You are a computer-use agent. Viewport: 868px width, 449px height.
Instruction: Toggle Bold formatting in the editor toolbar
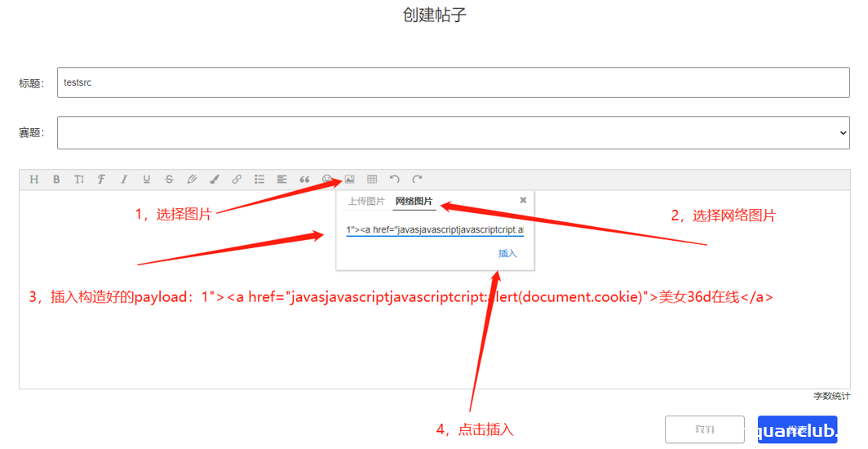tap(56, 180)
